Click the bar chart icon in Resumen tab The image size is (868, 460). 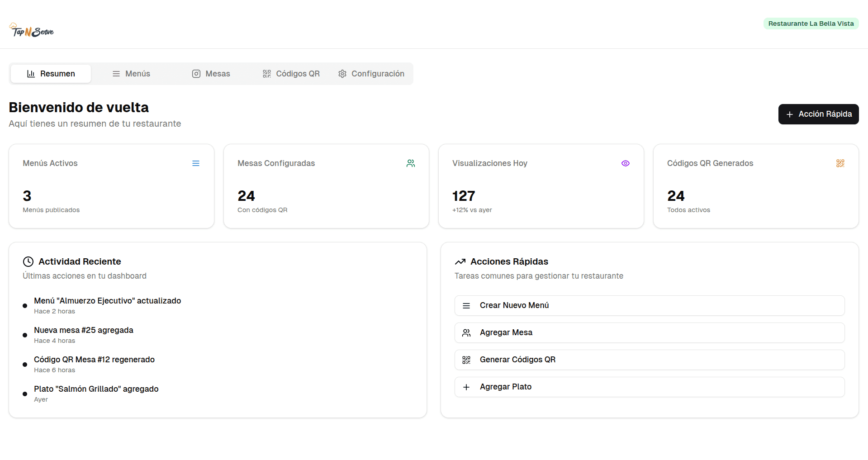click(x=31, y=74)
